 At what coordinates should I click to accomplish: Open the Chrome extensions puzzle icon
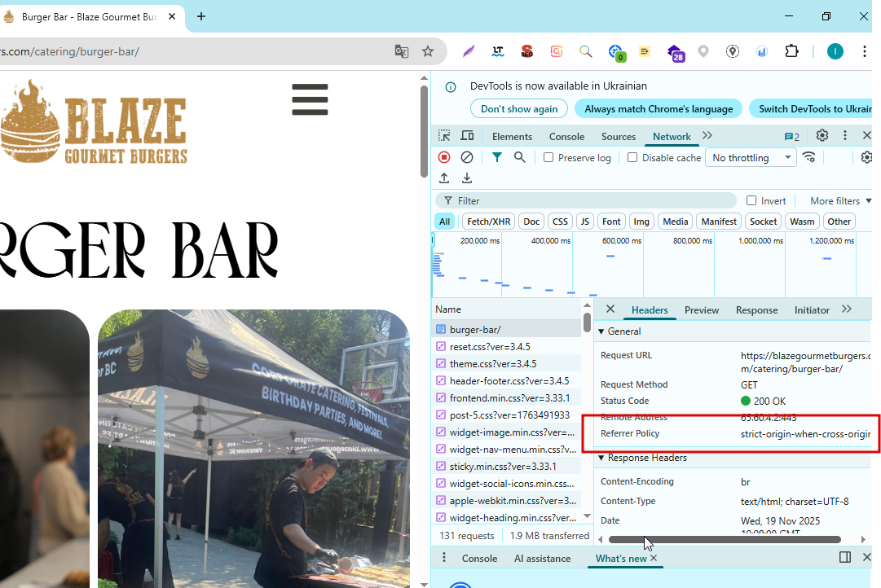(791, 51)
